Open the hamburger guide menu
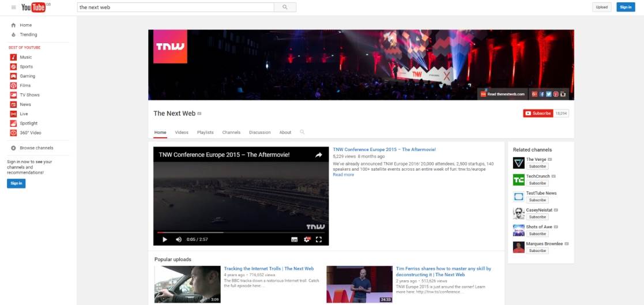 pyautogui.click(x=12, y=7)
